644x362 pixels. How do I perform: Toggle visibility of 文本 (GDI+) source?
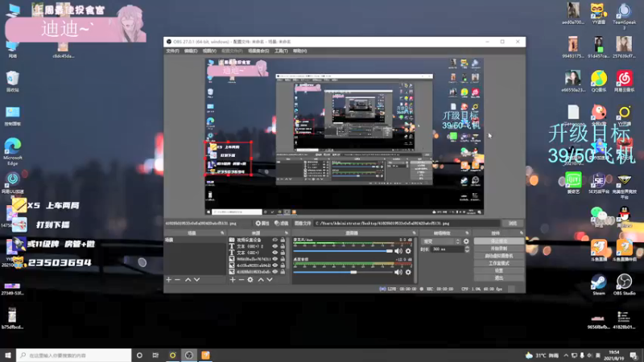click(x=275, y=253)
